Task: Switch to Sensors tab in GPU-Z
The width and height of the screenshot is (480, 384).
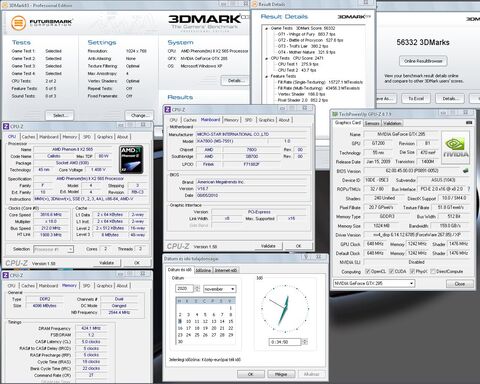Action: [x=372, y=123]
